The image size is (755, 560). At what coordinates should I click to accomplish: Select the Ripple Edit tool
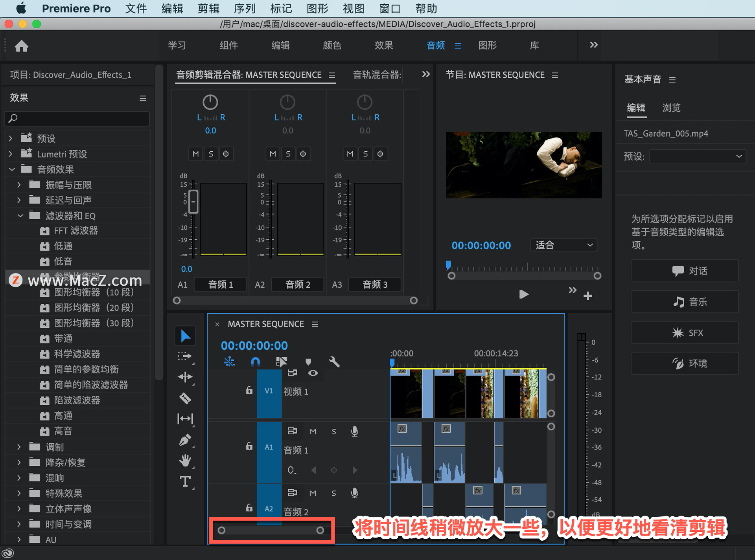pyautogui.click(x=185, y=377)
